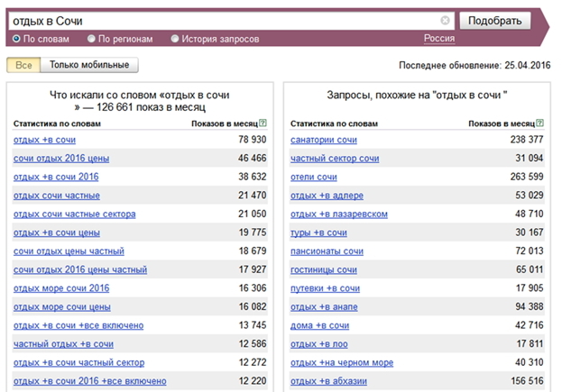The width and height of the screenshot is (562, 392).
Task: Open query отдых +в сочи частный сектор
Action: (x=78, y=362)
